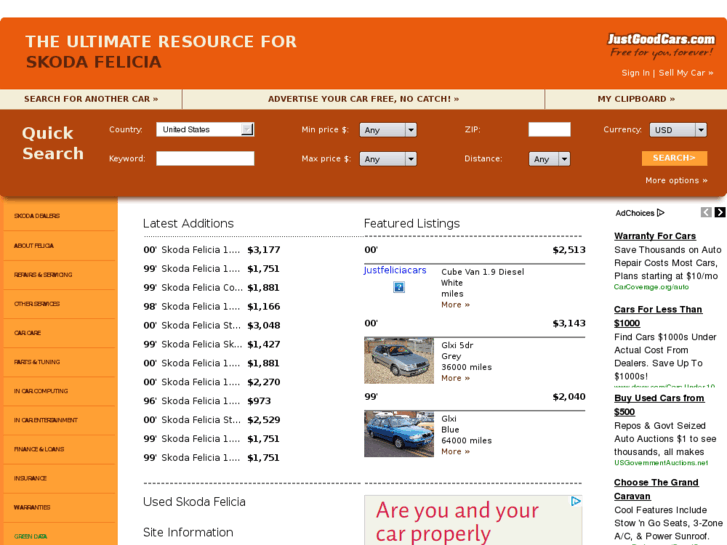The height and width of the screenshot is (545, 727).
Task: Click the $2,040 featured listing price
Action: (569, 397)
